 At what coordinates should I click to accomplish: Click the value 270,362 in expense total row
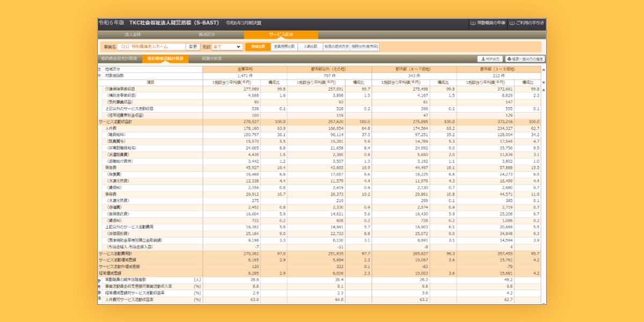pyautogui.click(x=252, y=253)
